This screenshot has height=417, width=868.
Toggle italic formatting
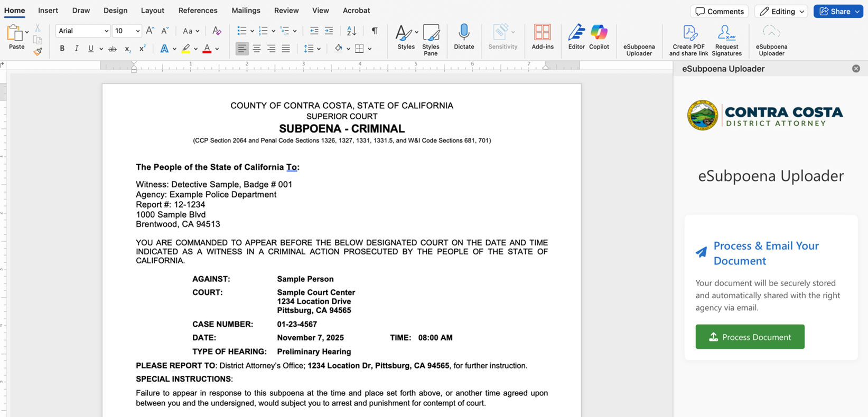[x=76, y=49]
